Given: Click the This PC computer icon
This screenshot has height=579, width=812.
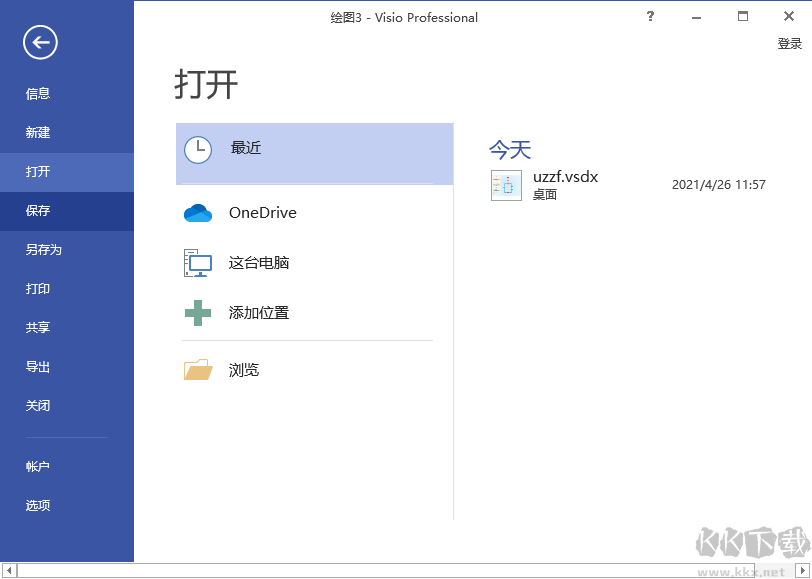Looking at the screenshot, I should point(198,263).
